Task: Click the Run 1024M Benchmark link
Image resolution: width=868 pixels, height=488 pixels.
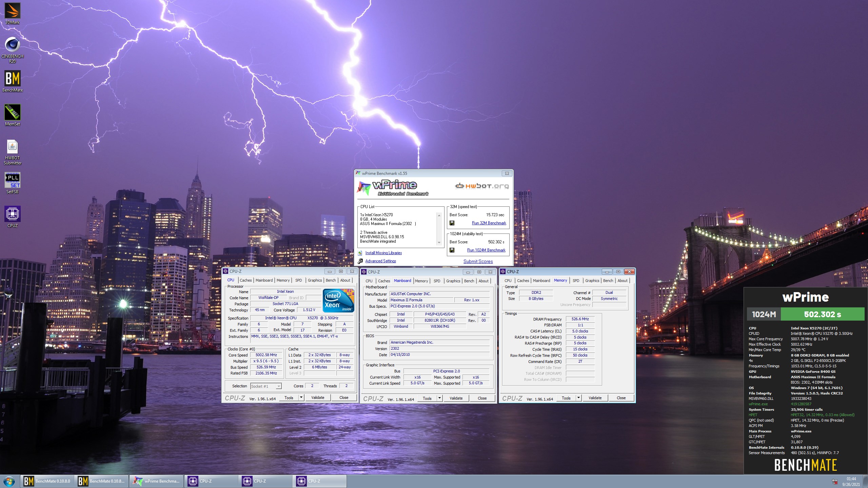Action: (486, 250)
